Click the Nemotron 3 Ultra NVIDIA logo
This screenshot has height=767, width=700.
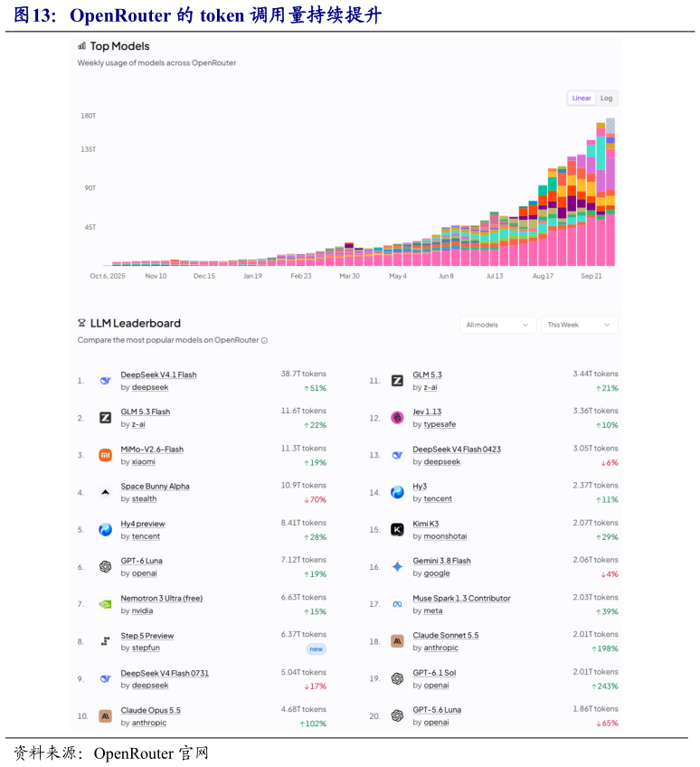click(x=105, y=604)
